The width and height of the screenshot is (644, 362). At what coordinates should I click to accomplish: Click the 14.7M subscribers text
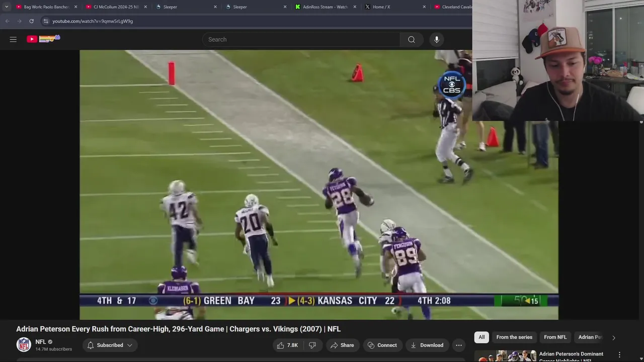tap(53, 349)
